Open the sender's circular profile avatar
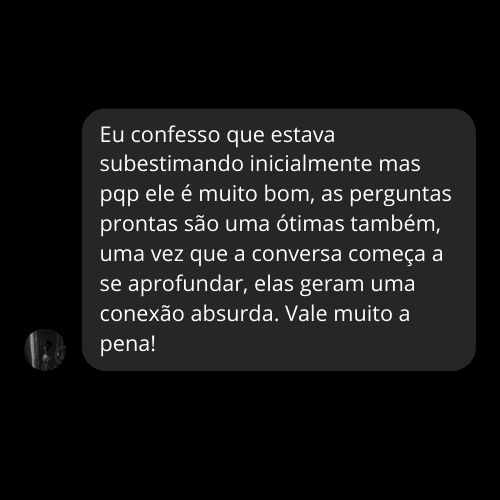This screenshot has width=500, height=500. 45,350
